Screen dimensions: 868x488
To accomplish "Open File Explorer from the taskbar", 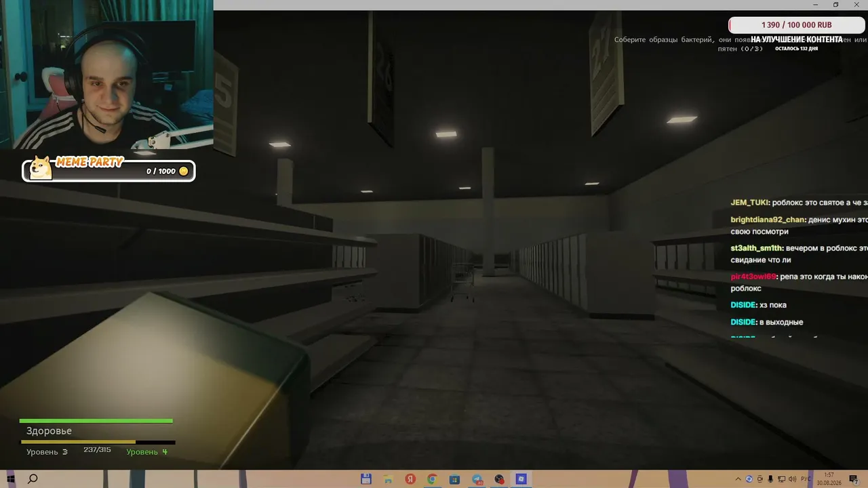I will tap(388, 479).
